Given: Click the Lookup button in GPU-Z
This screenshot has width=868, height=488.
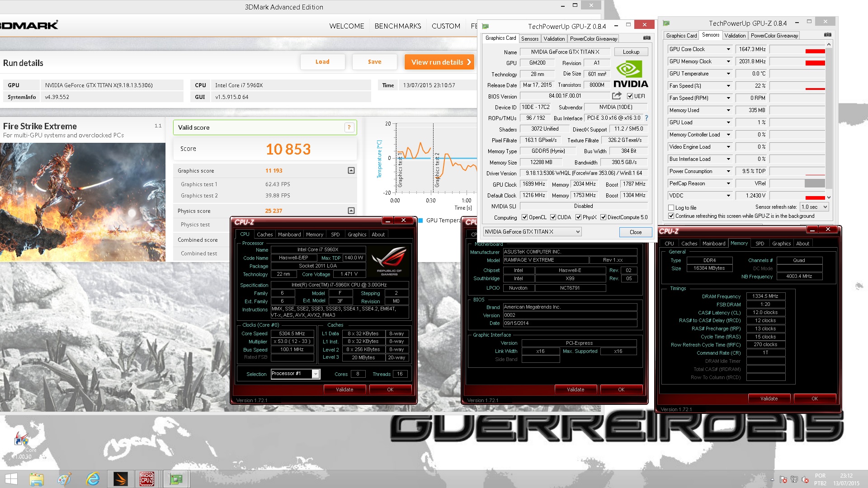Looking at the screenshot, I should (x=631, y=52).
